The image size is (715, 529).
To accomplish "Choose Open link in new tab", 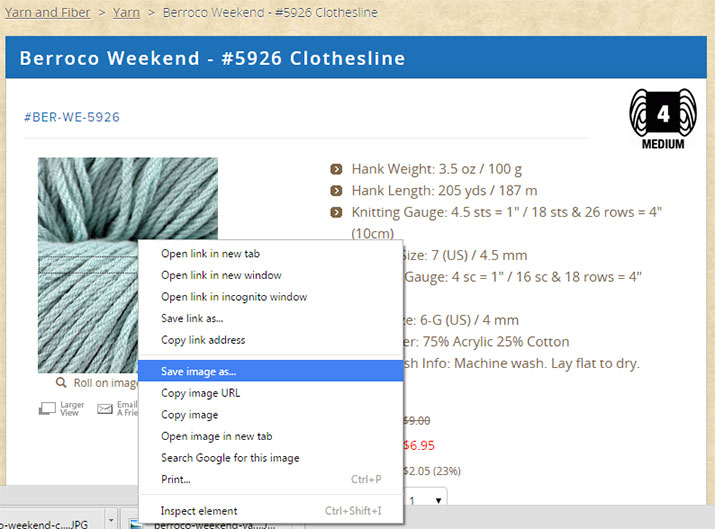I will click(x=271, y=254).
